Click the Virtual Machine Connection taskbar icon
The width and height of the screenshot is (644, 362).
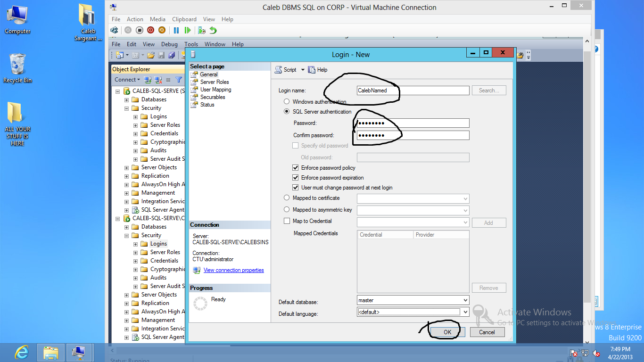[x=79, y=352]
